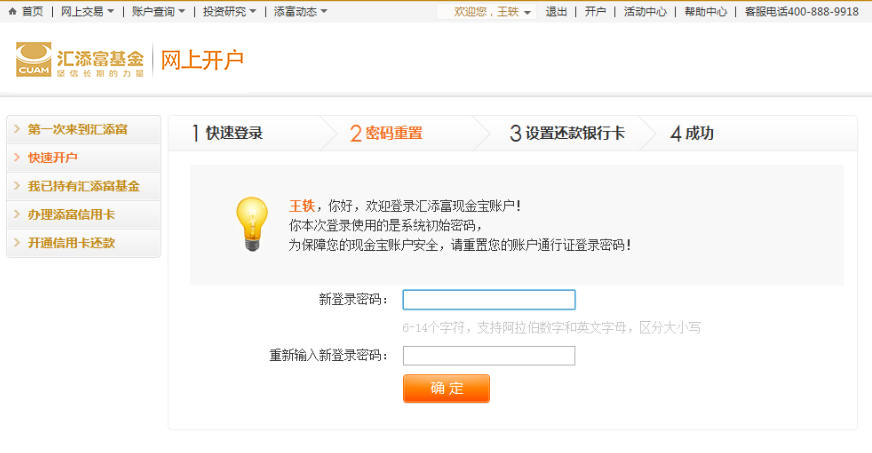Expand the 投资研究 menu
872x453 pixels.
pos(229,11)
